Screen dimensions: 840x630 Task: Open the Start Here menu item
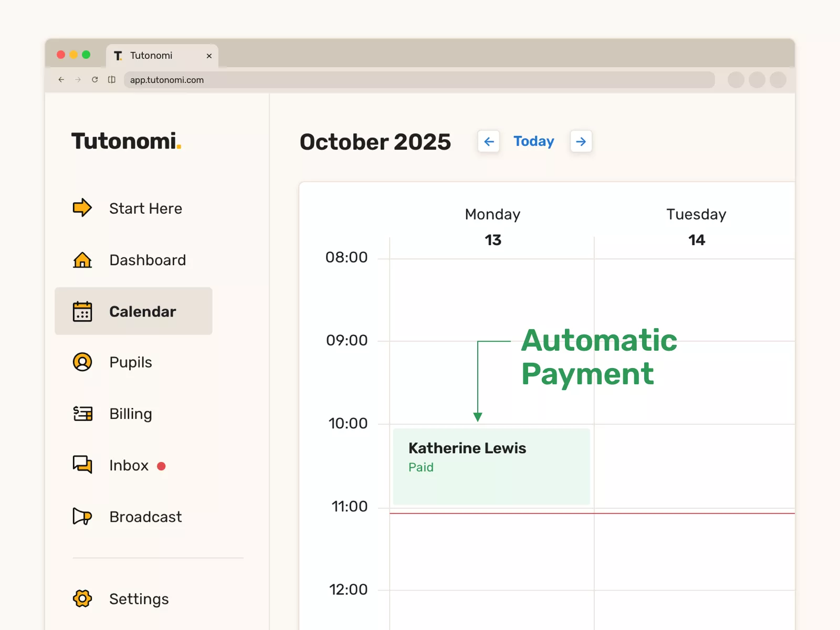(x=133, y=208)
